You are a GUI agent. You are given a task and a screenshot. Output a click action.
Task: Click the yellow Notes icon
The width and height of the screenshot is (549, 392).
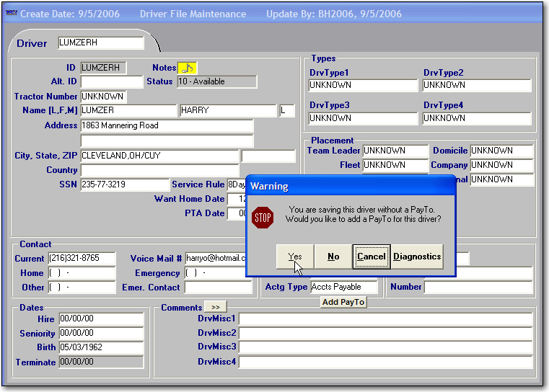(x=187, y=68)
